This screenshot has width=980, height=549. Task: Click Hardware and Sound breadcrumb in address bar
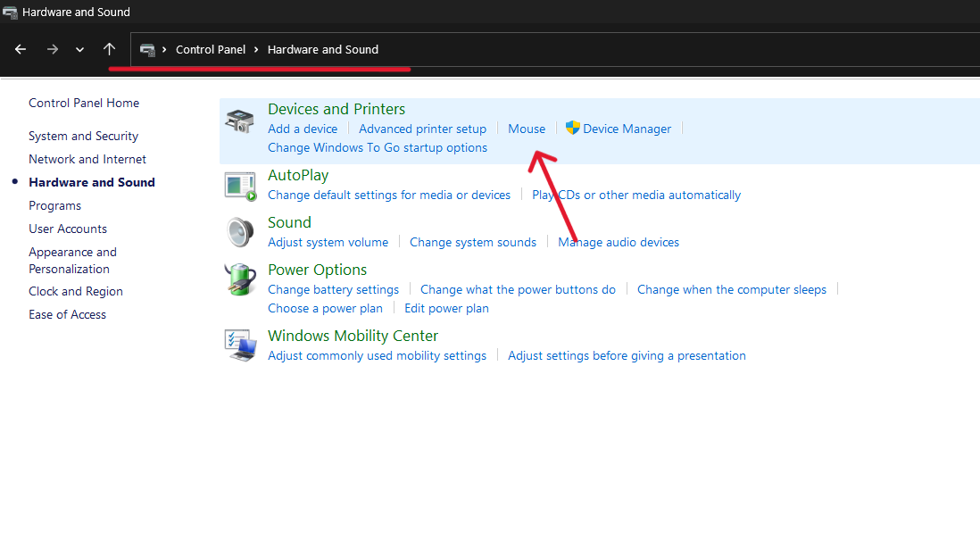323,50
